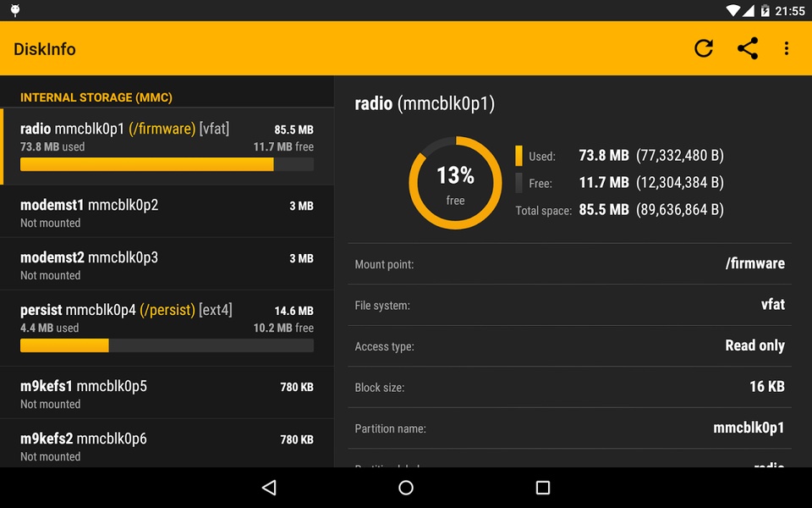Click Partition name mmcblk0p1 value
This screenshot has width=812, height=508.
pyautogui.click(x=749, y=428)
